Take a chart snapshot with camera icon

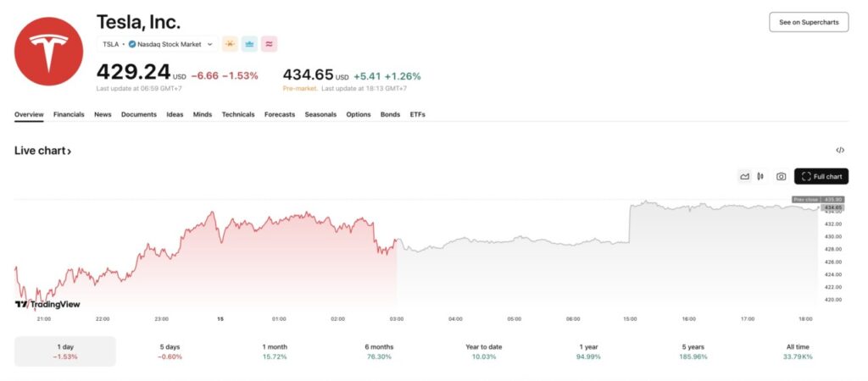782,176
